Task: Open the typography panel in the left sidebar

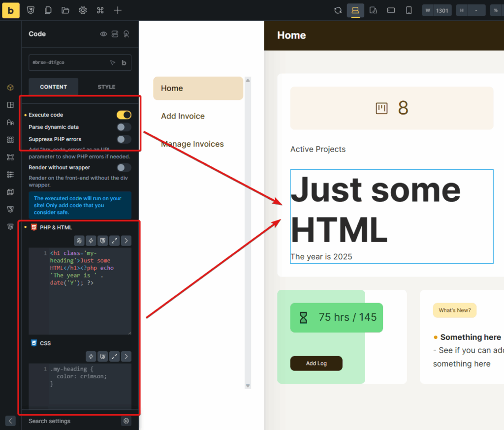Action: (10, 122)
